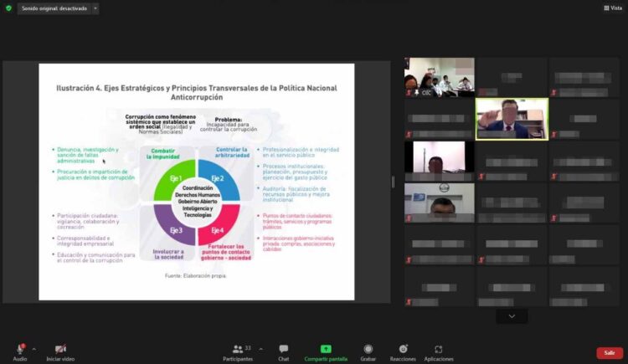Toggle the 'Sonido original: desactivado' button

53,8
